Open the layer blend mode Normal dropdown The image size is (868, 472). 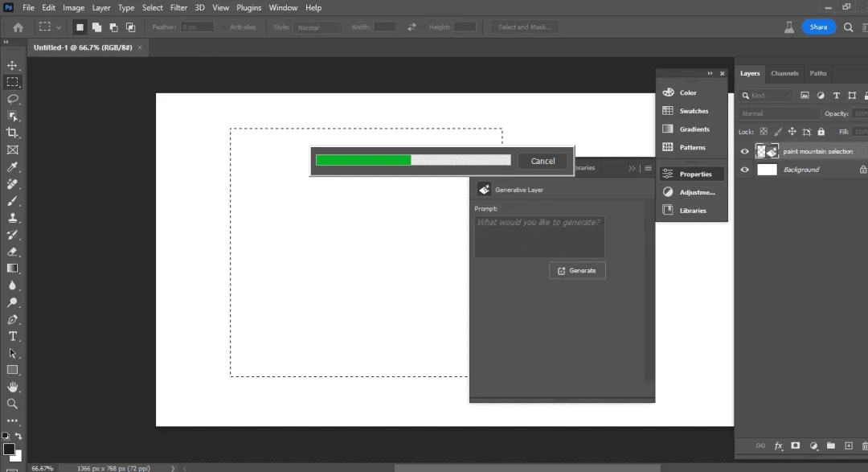(778, 113)
